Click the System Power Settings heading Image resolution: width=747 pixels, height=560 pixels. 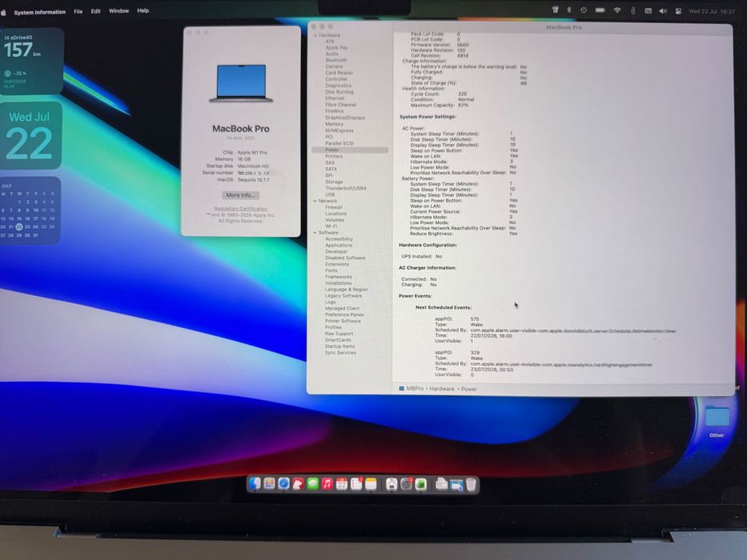(428, 117)
